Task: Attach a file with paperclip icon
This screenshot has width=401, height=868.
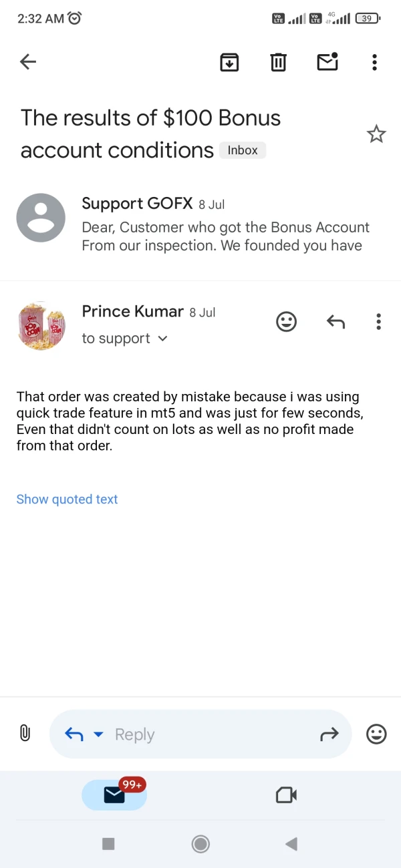Action: click(x=25, y=733)
